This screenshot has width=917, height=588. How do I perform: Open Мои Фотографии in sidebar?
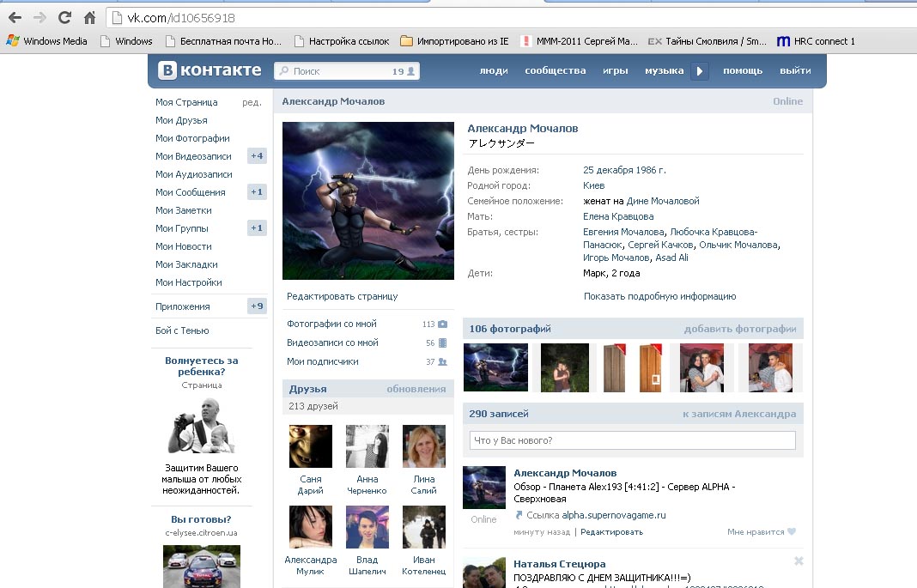(x=192, y=138)
